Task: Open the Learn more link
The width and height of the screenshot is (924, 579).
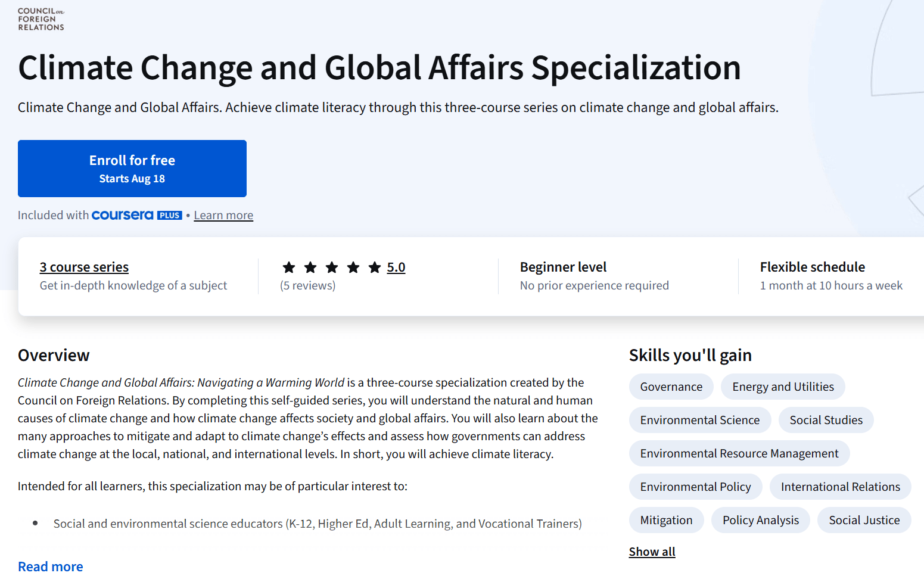Action: coord(223,215)
